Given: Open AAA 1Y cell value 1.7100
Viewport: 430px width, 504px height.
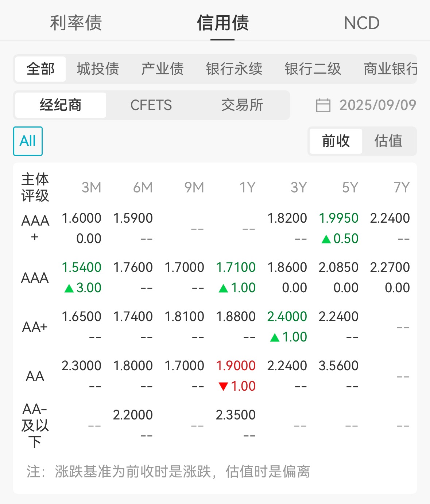Looking at the screenshot, I should tap(236, 267).
